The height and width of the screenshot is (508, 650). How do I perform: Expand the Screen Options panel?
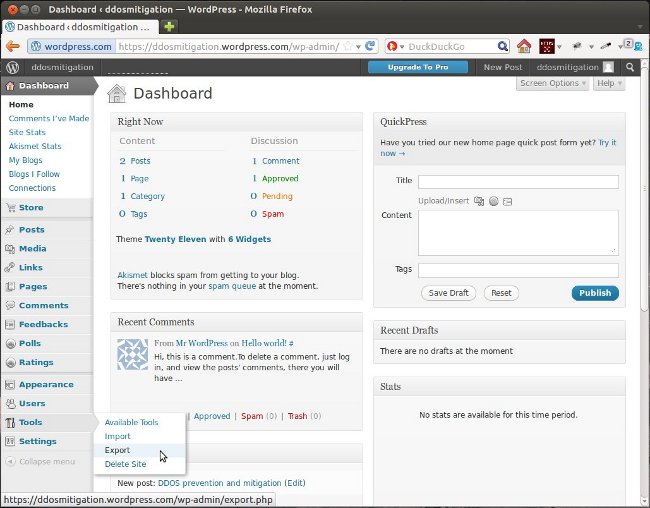coord(553,83)
